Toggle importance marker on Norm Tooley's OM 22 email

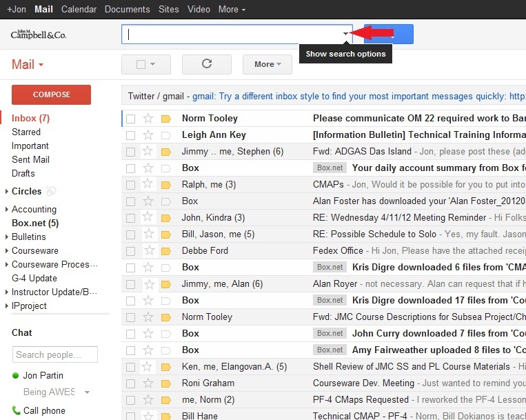166,119
